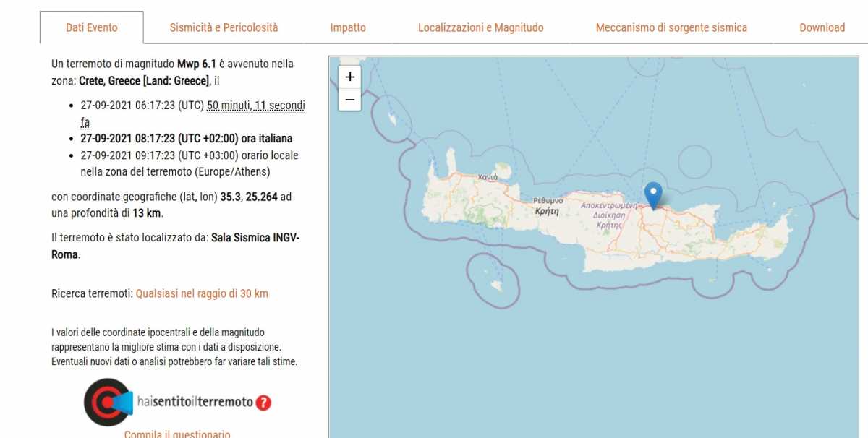This screenshot has width=868, height=438.
Task: Click the Ρέθυμνο city label on map
Action: coord(548,200)
